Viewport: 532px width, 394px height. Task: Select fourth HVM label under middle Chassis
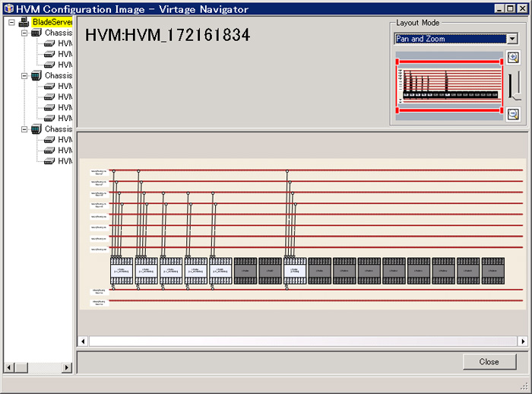click(65, 118)
